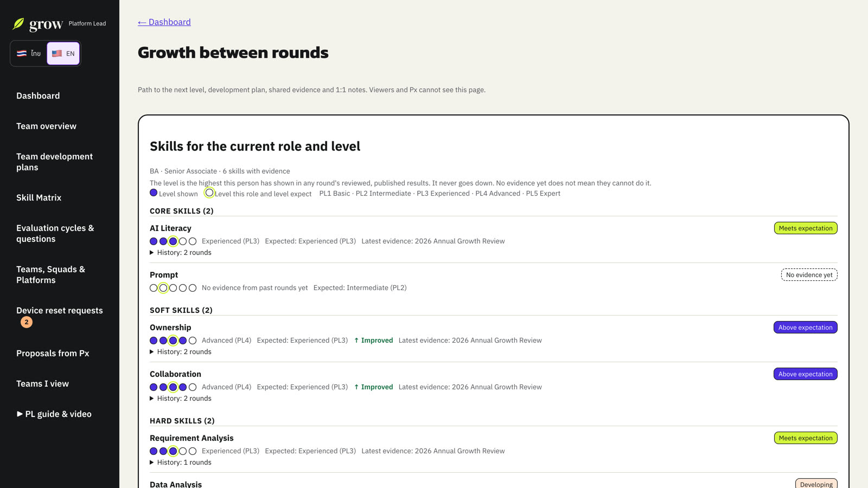Screen dimensions: 868x488
Task: Open Proposals from Px
Action: coord(53,354)
